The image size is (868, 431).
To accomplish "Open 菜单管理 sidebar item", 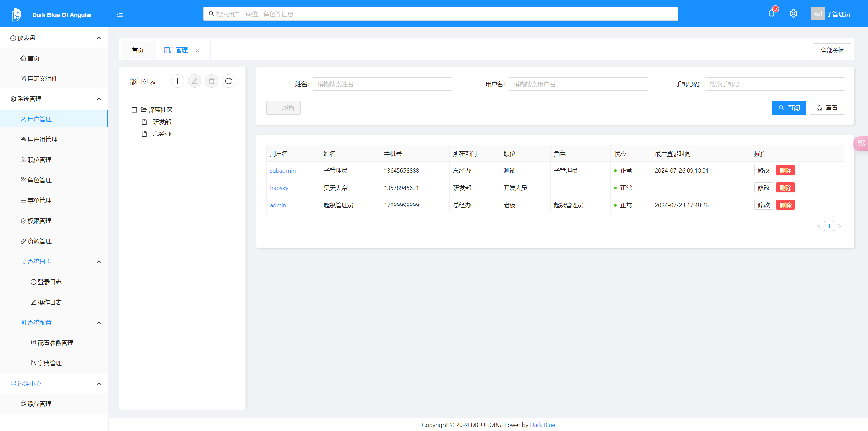I will [x=54, y=200].
